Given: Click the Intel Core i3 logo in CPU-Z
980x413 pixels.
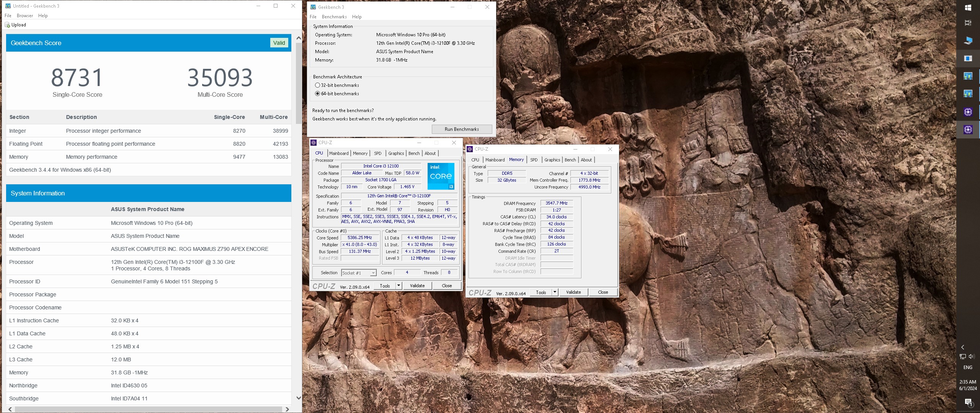Looking at the screenshot, I should (x=441, y=176).
